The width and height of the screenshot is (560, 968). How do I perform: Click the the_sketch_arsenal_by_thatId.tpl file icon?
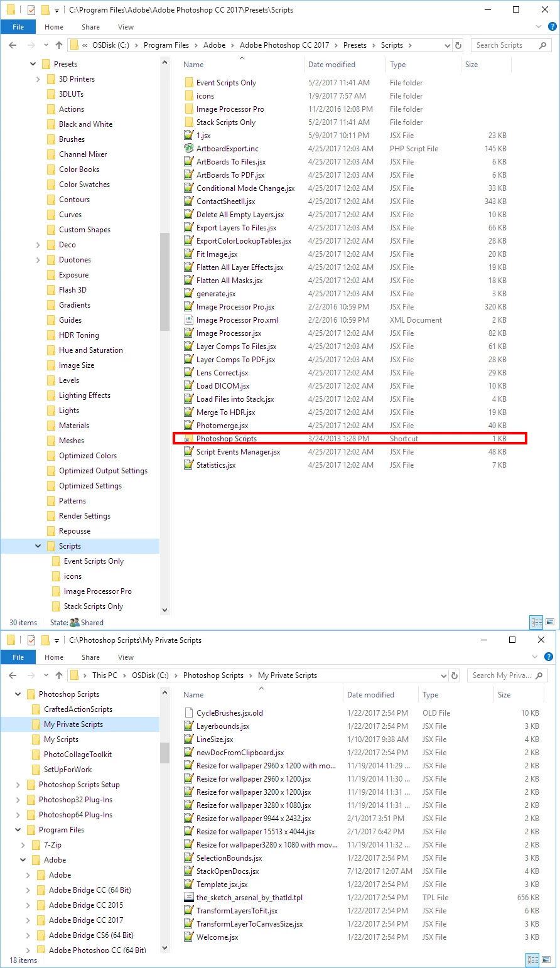tap(188, 897)
